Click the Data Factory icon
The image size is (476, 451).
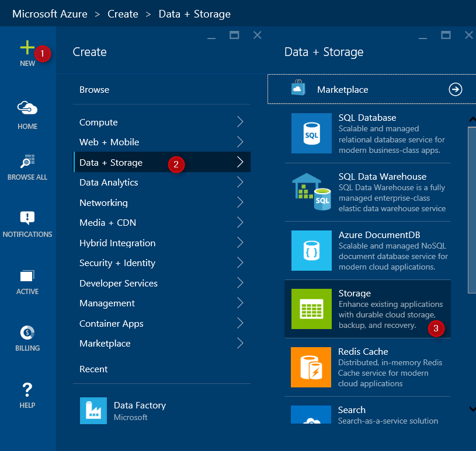(x=93, y=411)
